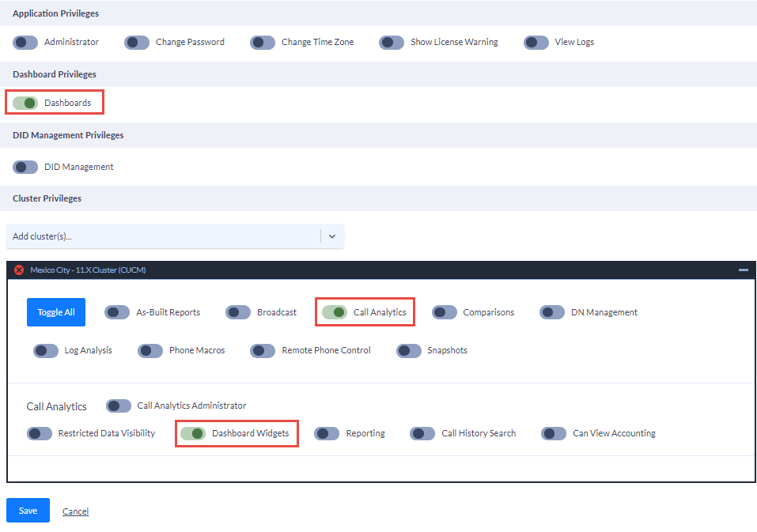
Task: Enable the Administrator toggle
Action: pos(25,43)
